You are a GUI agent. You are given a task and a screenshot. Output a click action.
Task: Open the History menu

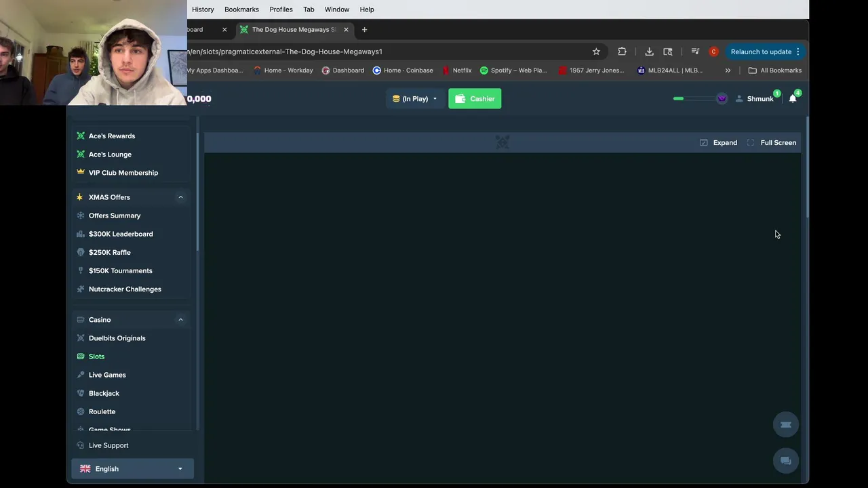click(x=203, y=9)
